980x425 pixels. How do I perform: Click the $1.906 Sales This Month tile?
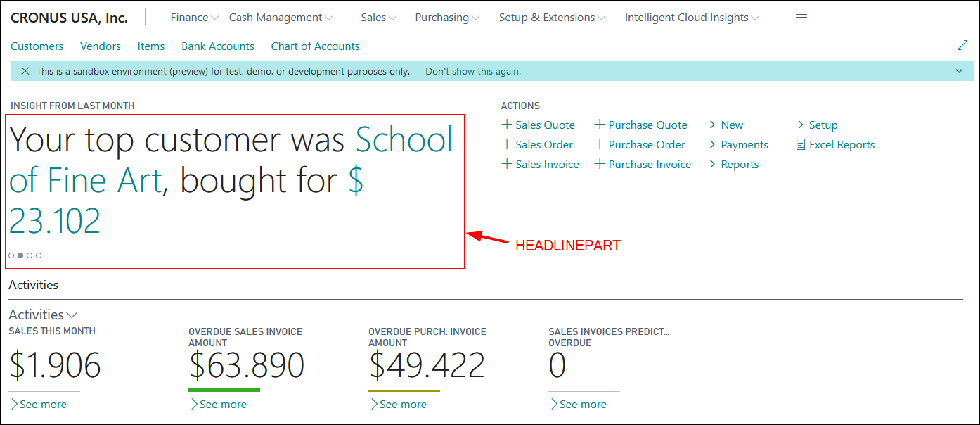click(x=55, y=365)
